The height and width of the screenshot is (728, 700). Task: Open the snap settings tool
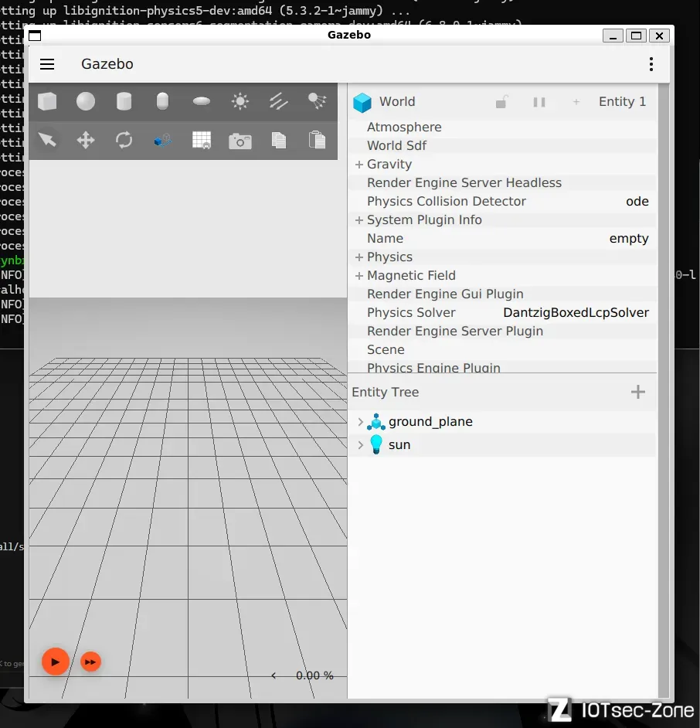pos(162,140)
